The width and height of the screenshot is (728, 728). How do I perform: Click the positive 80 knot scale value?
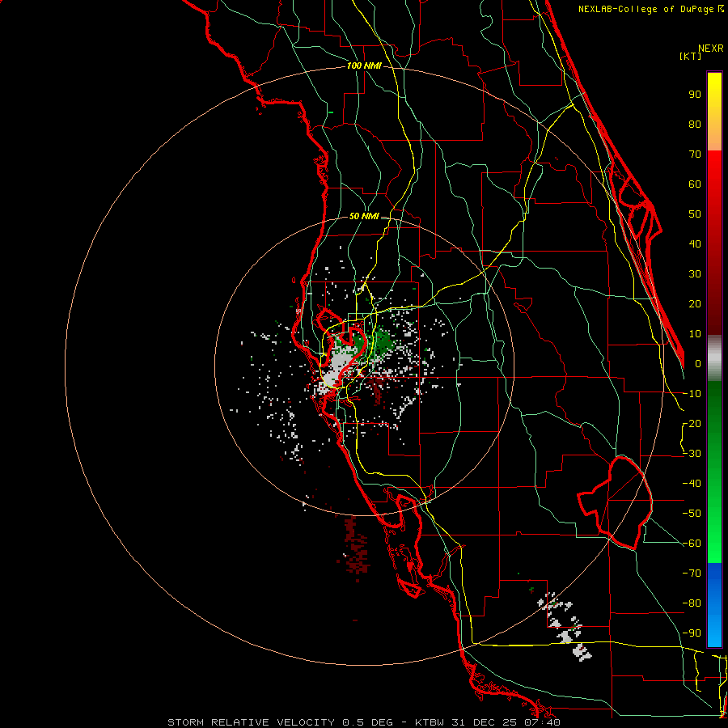(695, 125)
